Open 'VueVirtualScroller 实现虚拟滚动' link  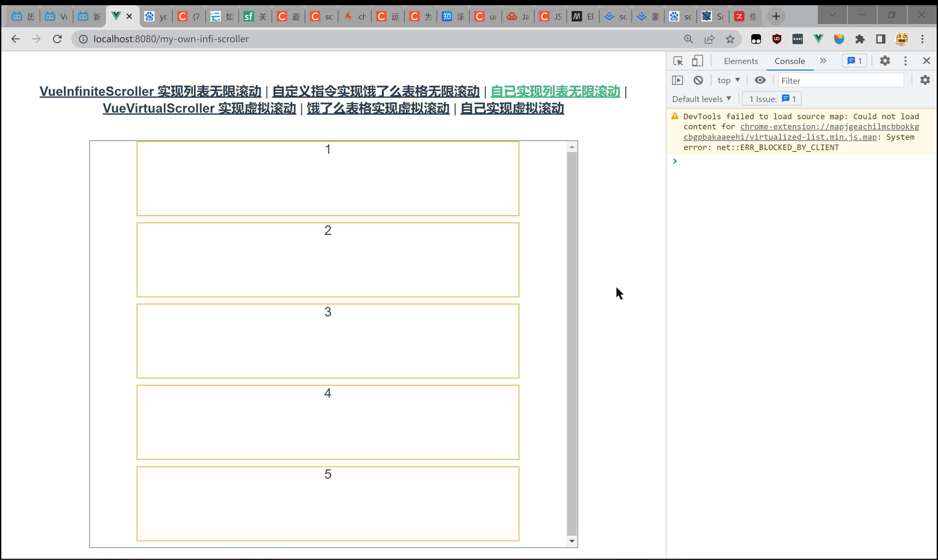tap(199, 108)
